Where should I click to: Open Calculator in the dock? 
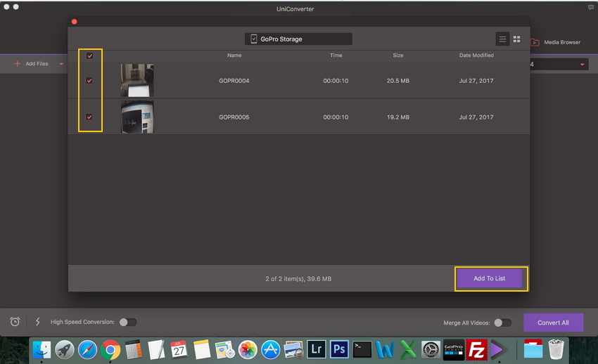coord(134,349)
